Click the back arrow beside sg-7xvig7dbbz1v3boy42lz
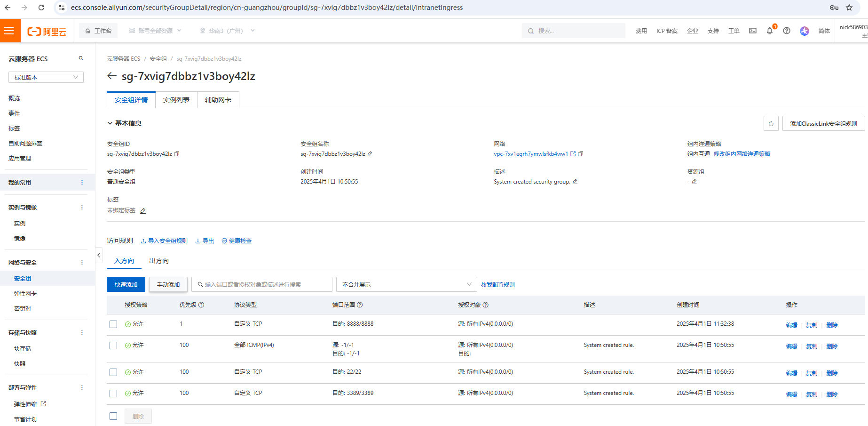This screenshot has width=868, height=426. pyautogui.click(x=112, y=76)
